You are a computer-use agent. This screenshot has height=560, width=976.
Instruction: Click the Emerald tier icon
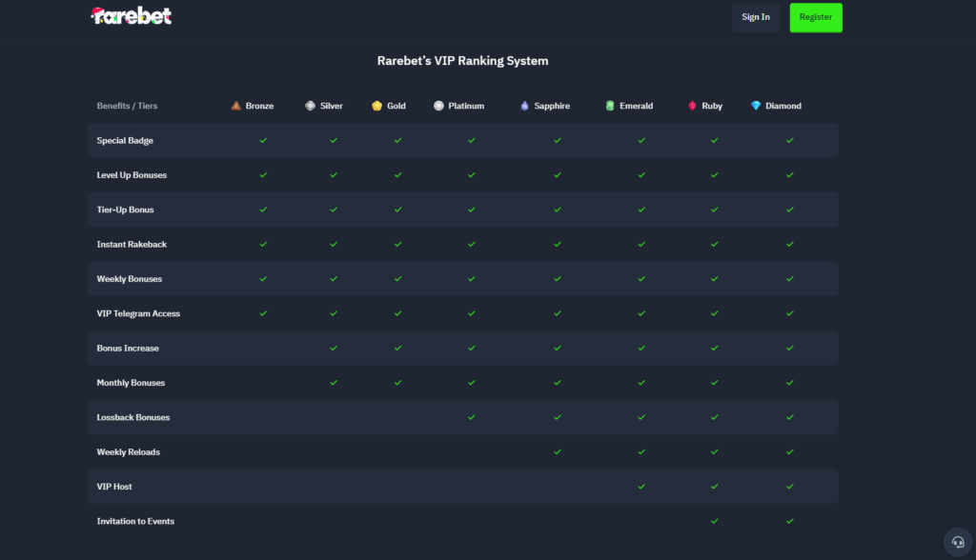[x=610, y=106]
